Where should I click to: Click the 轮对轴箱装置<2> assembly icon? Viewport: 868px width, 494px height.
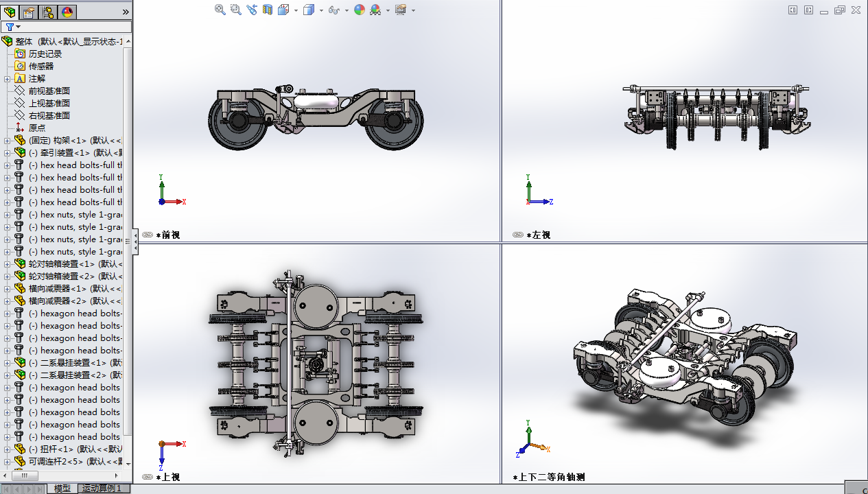pos(19,276)
